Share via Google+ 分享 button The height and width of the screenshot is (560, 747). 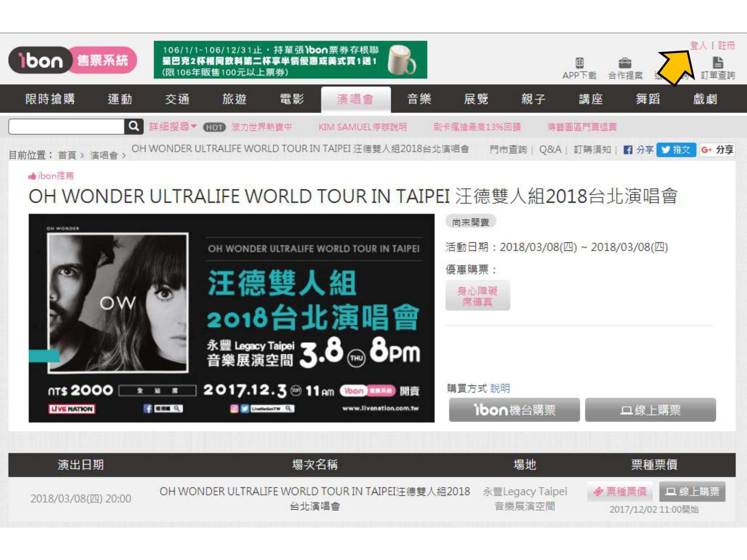point(717,150)
